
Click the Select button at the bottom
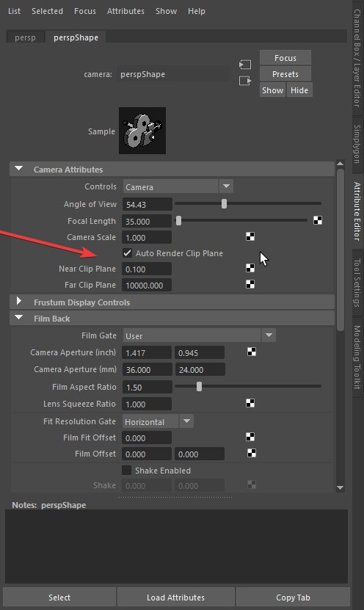(x=59, y=598)
